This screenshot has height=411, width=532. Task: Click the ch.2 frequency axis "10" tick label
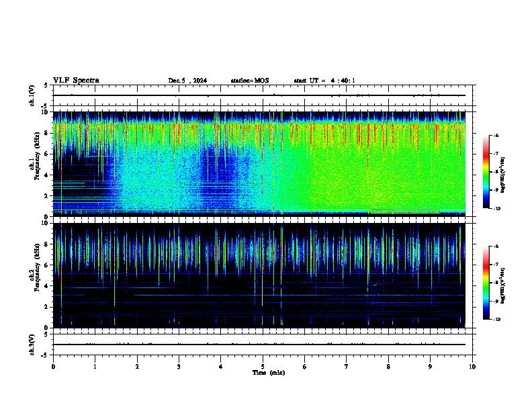tap(46, 223)
